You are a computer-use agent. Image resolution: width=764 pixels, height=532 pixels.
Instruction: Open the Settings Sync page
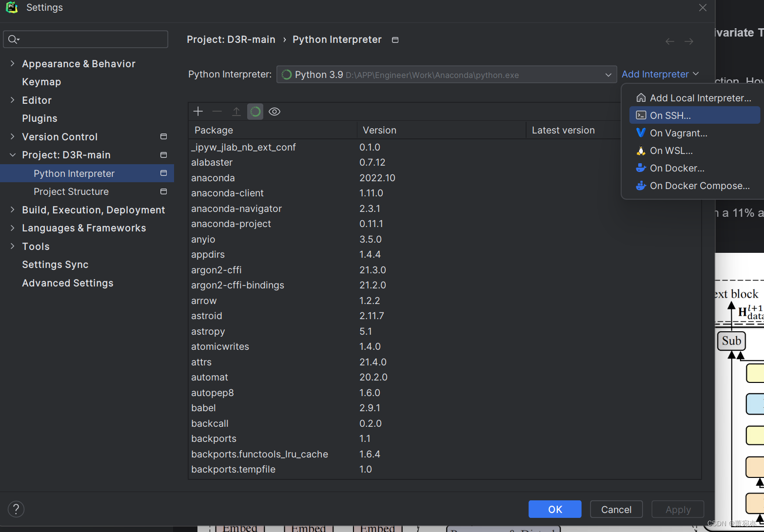pyautogui.click(x=55, y=265)
